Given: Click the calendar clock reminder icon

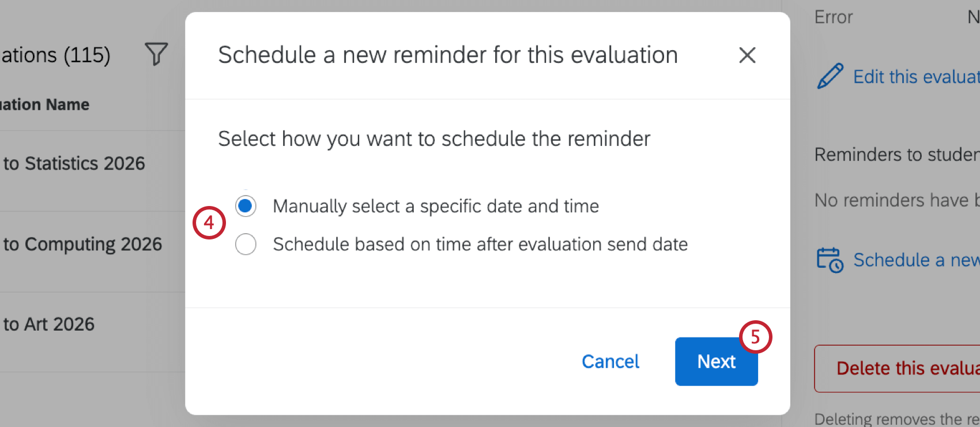Looking at the screenshot, I should 830,260.
